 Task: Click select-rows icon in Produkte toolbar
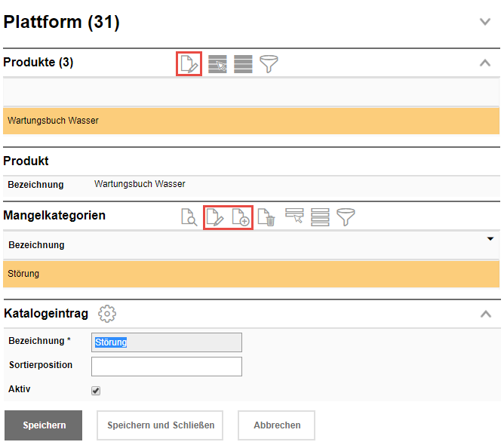click(218, 64)
